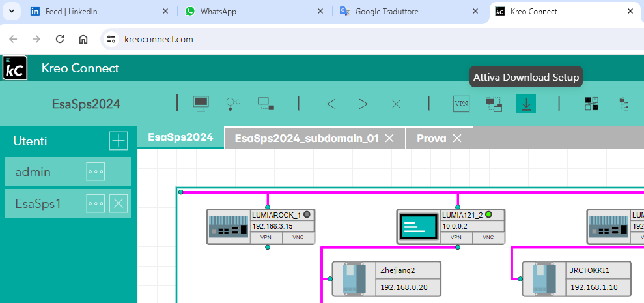The image size is (644, 303).
Task: Remove the EsaSps1 user
Action: pos(118,203)
